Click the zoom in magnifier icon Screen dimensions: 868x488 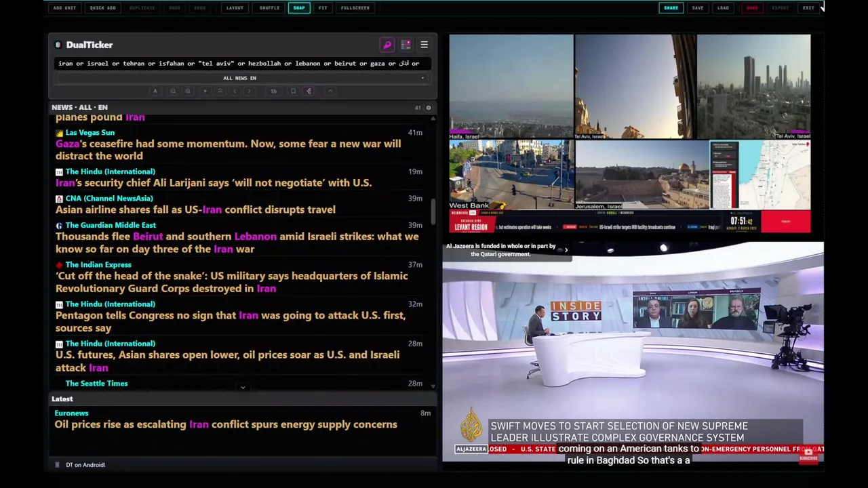188,91
